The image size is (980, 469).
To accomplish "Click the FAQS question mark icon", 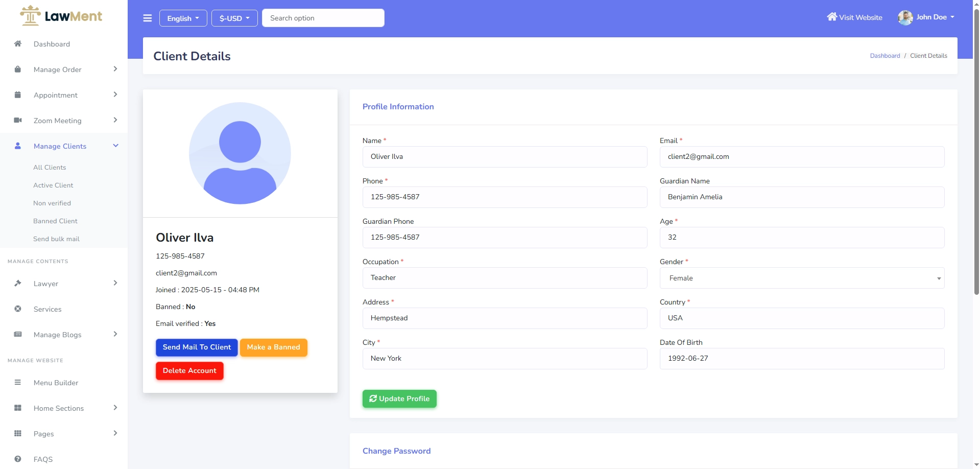I will 18,459.
